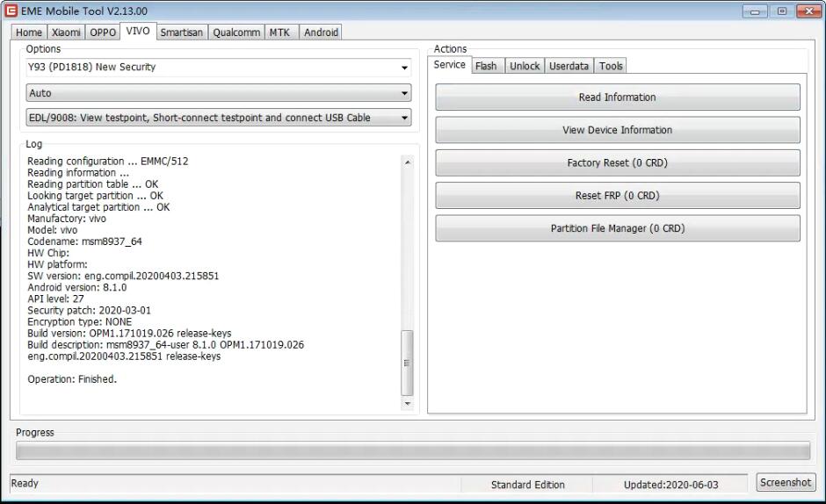
Task: Select the VIVO tab
Action: [x=138, y=31]
